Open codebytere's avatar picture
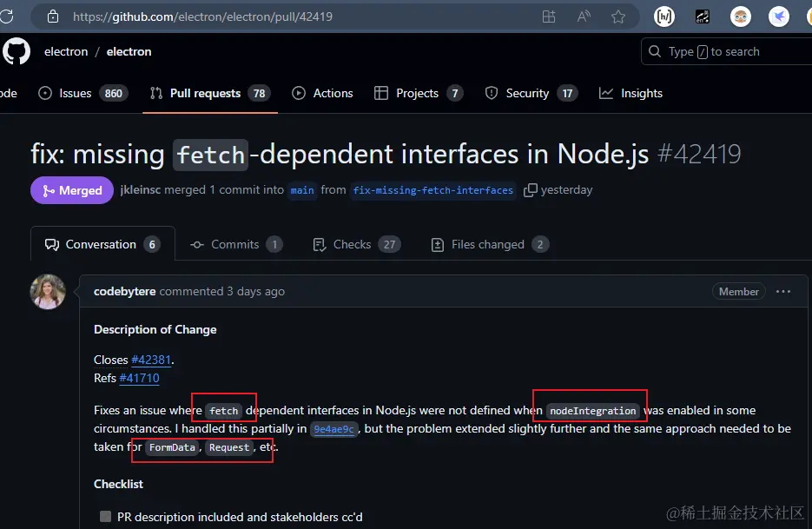 tap(48, 292)
